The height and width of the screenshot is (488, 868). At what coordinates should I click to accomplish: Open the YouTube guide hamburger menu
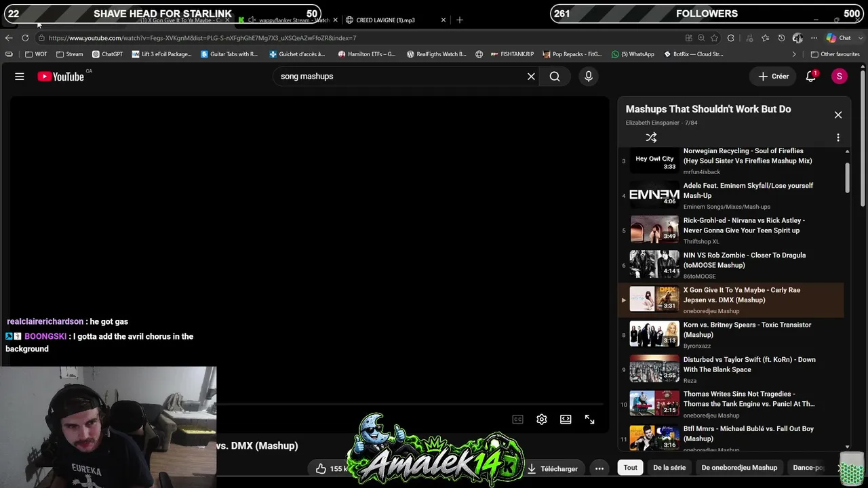tap(20, 77)
